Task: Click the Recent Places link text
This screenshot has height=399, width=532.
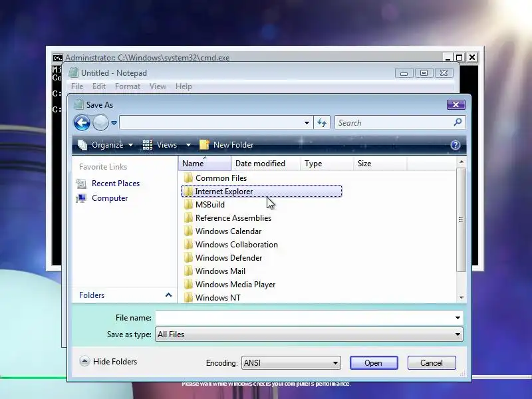Action: (x=116, y=184)
